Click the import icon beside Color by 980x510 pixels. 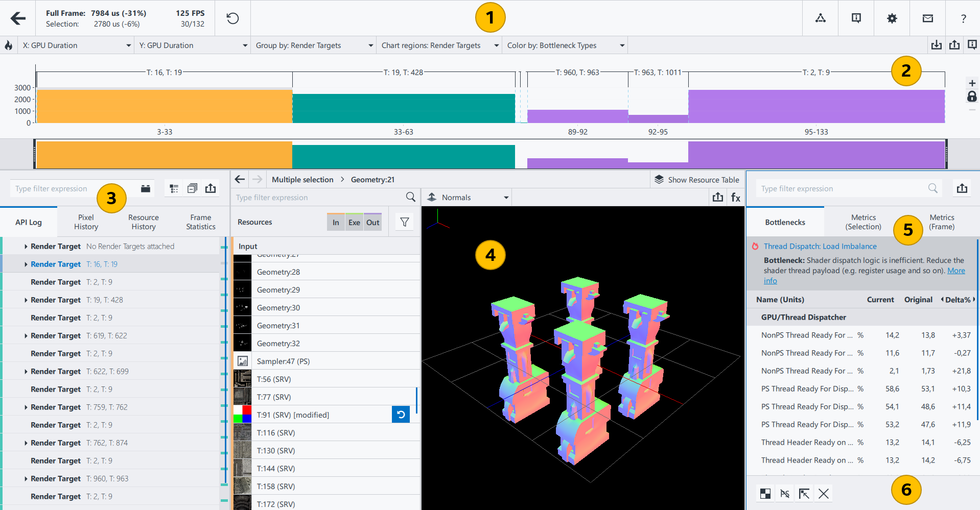[937, 45]
